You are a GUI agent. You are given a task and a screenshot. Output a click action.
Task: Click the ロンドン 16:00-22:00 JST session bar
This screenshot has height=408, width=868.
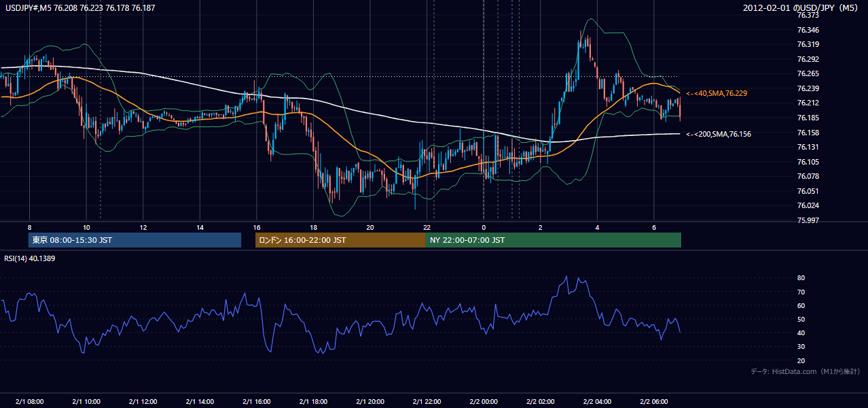click(340, 240)
